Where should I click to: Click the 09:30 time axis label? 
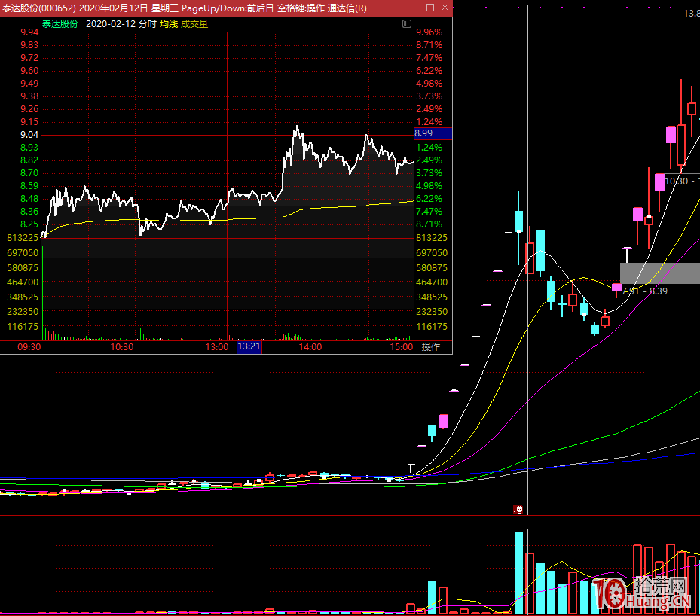pos(29,347)
